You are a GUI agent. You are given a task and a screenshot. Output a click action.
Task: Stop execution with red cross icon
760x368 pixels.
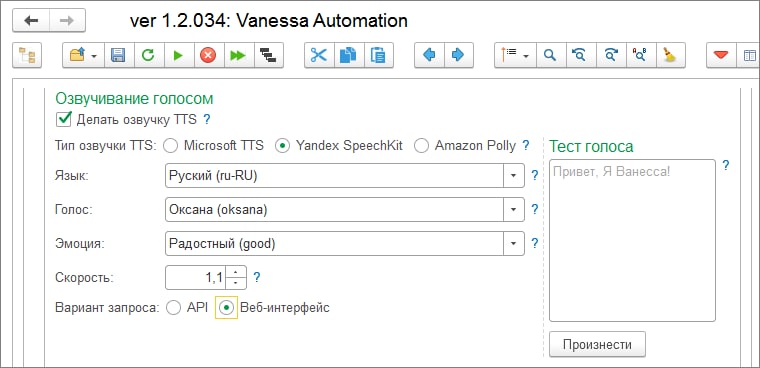tap(208, 55)
